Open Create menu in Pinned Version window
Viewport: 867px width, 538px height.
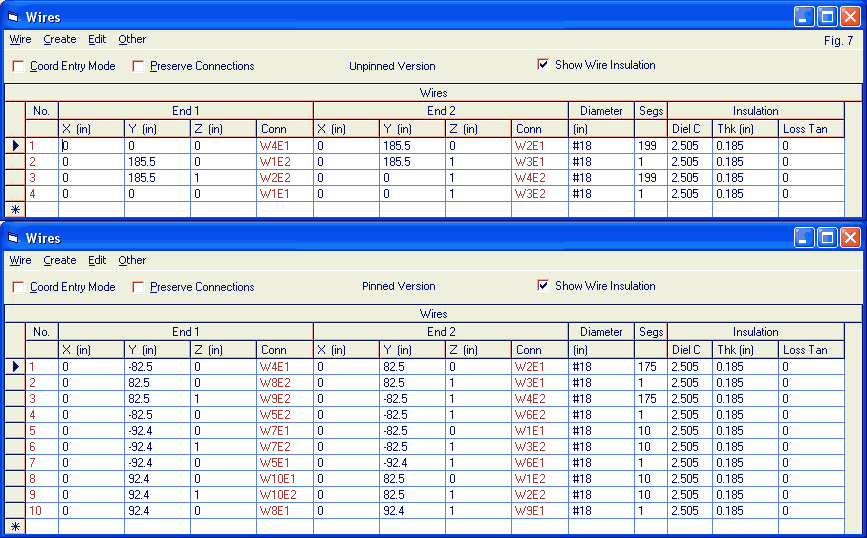click(60, 260)
